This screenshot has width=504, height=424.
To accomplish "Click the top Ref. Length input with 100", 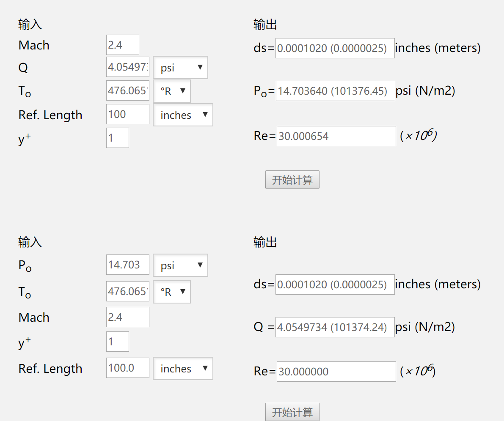I will coord(127,114).
